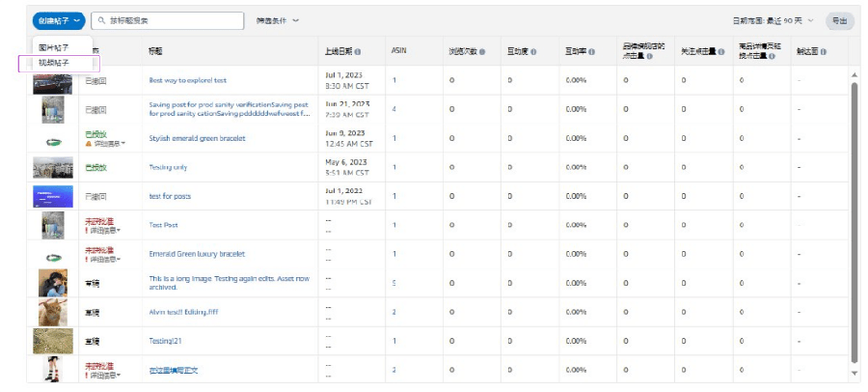
Task: Click the search by title input field
Action: click(x=167, y=20)
